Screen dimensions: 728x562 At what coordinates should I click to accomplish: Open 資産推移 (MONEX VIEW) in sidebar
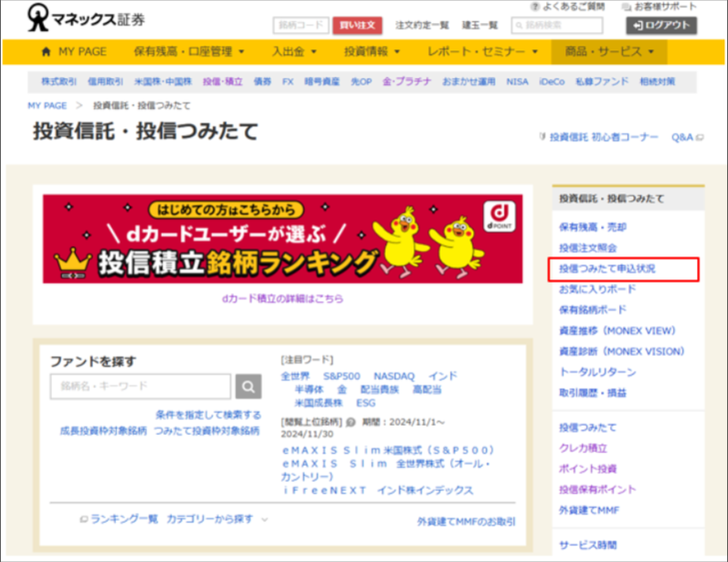click(x=617, y=330)
